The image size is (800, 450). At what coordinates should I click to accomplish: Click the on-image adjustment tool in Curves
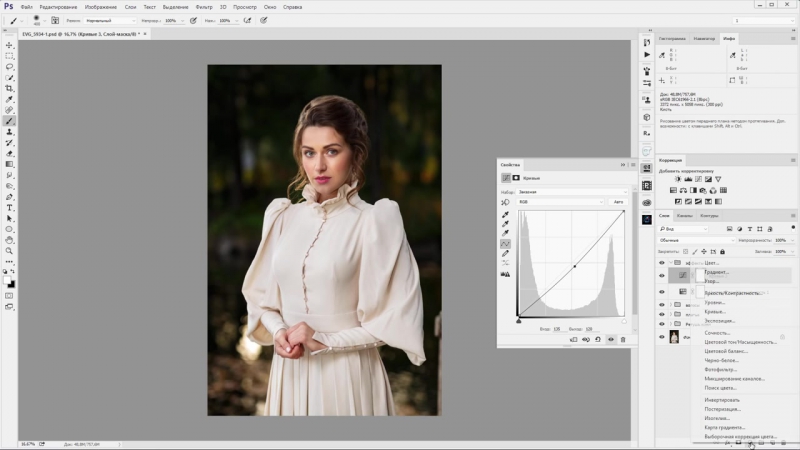tap(505, 203)
